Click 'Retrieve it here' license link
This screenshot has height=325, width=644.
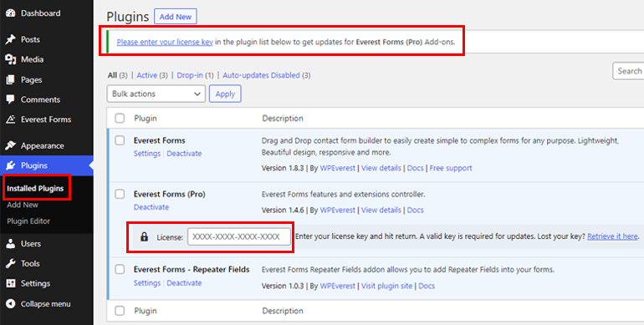(x=612, y=236)
